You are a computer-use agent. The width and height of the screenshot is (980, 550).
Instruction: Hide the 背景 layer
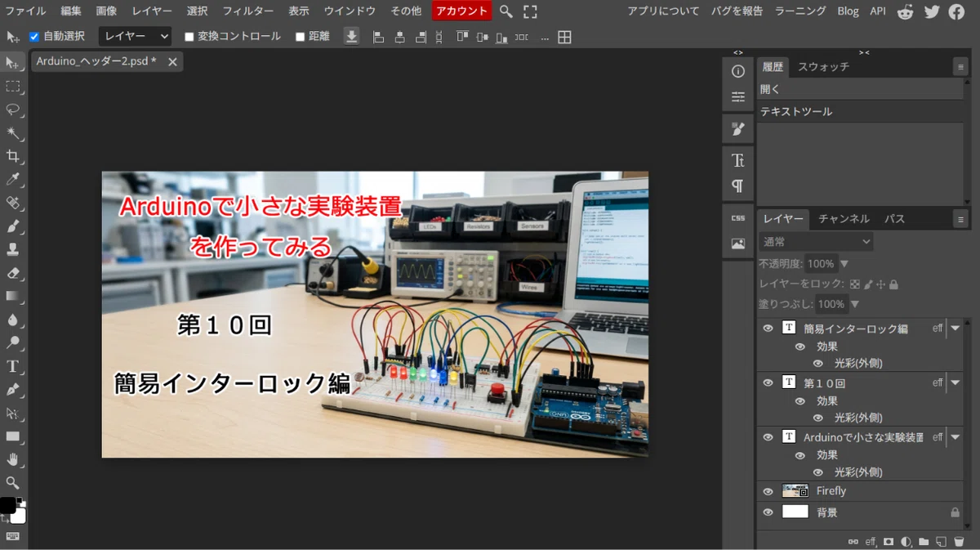point(768,512)
